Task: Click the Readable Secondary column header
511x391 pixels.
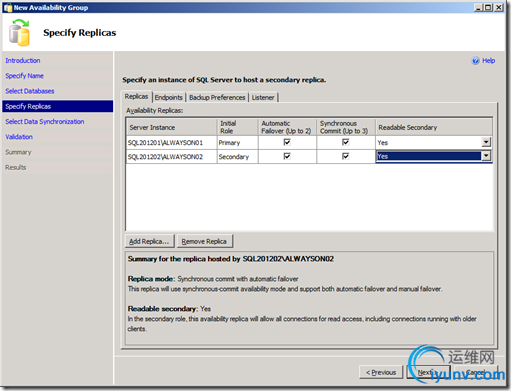Action: tap(434, 127)
